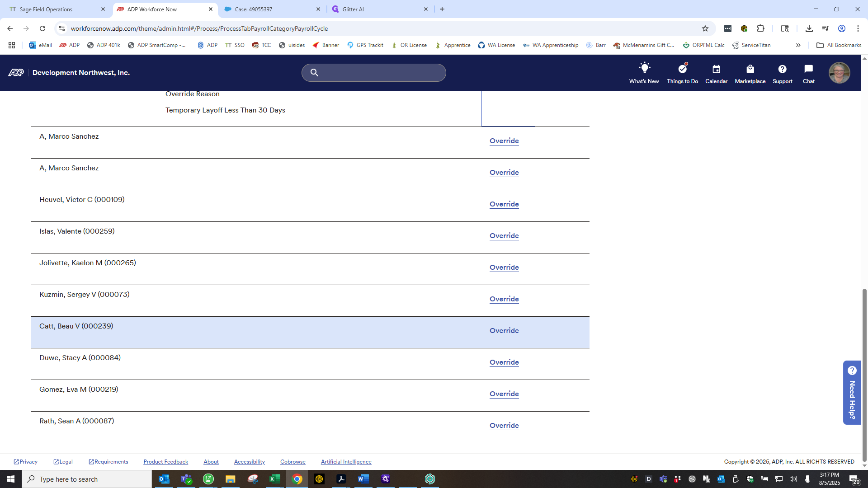Open Accessibility footer link
Image resolution: width=868 pixels, height=488 pixels.
(249, 462)
